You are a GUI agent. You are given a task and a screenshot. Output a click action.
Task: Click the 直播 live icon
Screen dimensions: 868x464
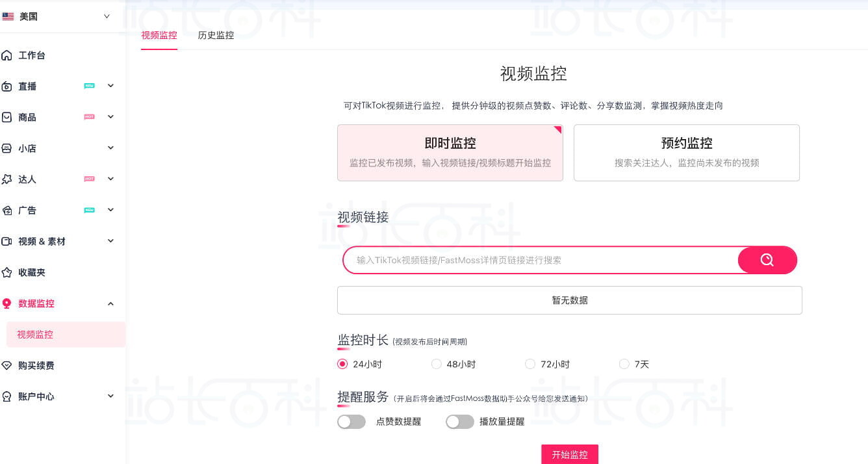click(x=7, y=86)
